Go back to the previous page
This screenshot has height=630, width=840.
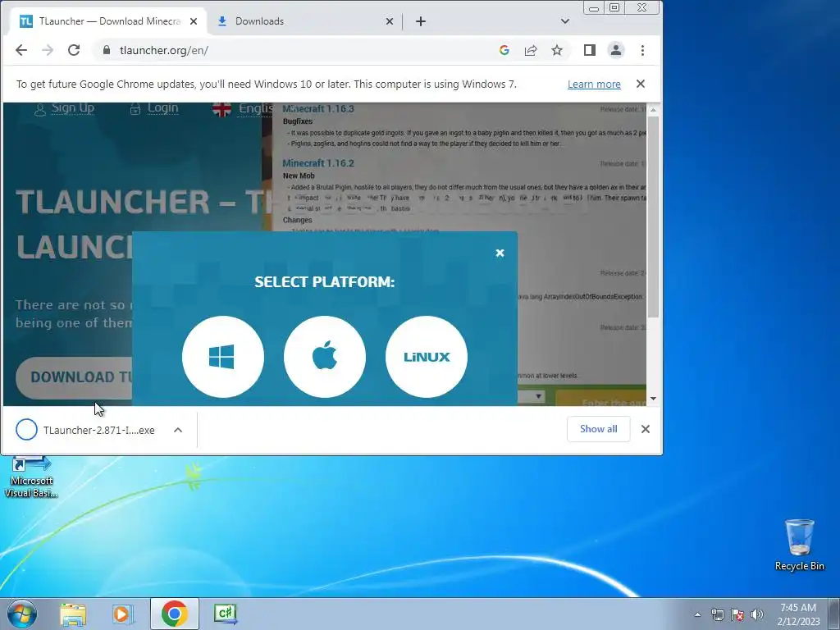[21, 50]
